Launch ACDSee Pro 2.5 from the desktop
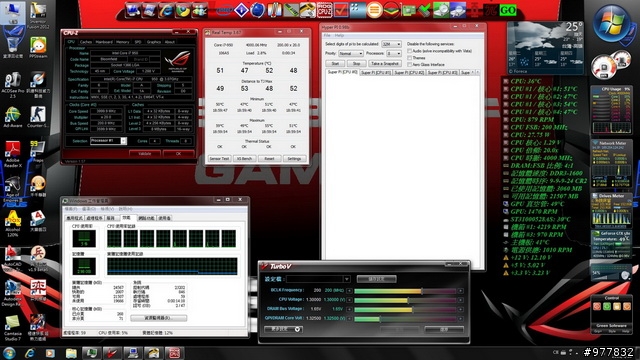The image size is (640, 360). 12,84
